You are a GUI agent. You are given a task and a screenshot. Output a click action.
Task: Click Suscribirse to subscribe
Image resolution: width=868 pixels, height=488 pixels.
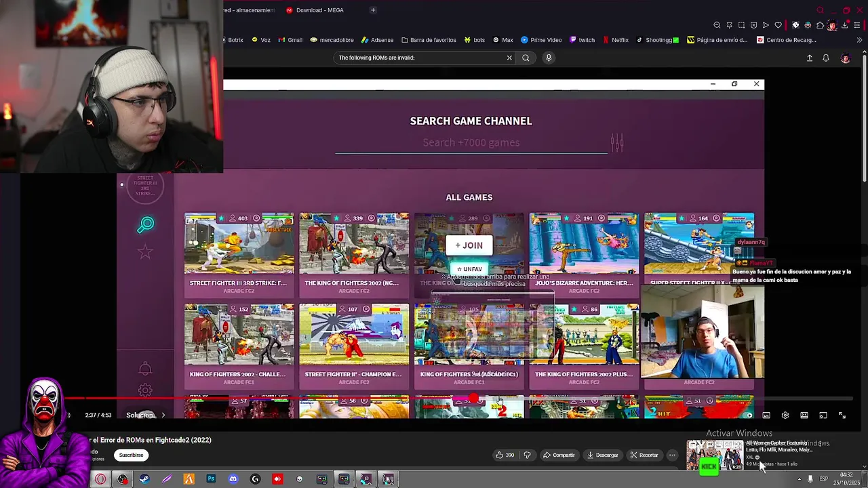click(x=132, y=455)
